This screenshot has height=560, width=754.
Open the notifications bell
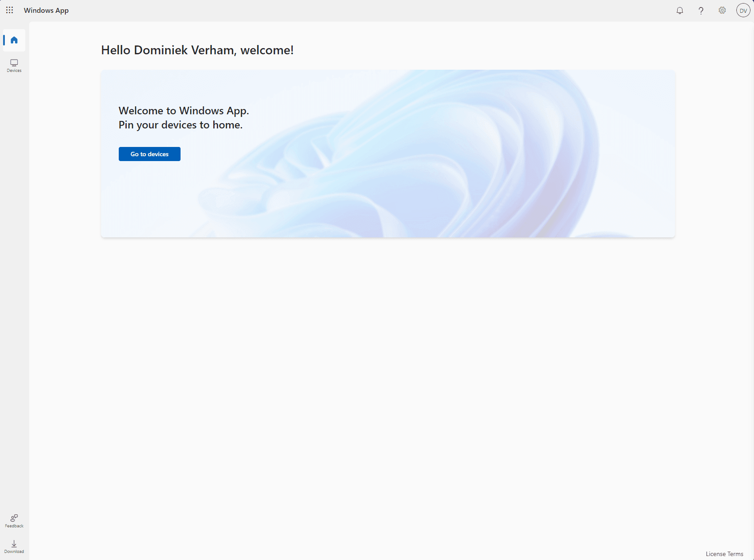[x=680, y=11]
